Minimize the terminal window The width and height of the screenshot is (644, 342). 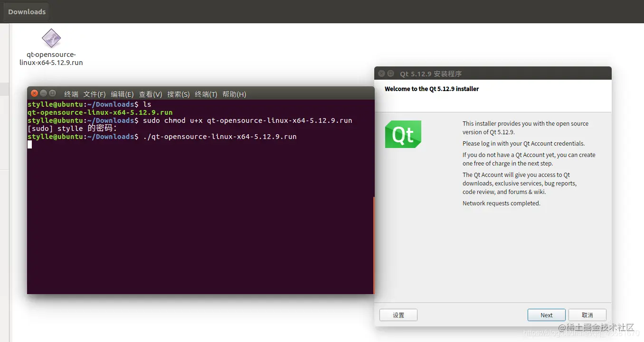(43, 93)
